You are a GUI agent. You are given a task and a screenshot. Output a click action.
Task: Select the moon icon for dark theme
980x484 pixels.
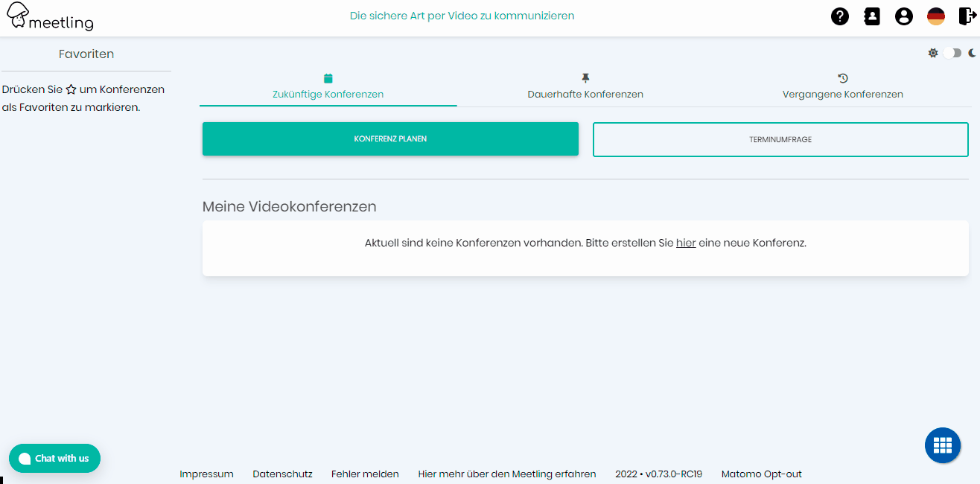pyautogui.click(x=972, y=53)
